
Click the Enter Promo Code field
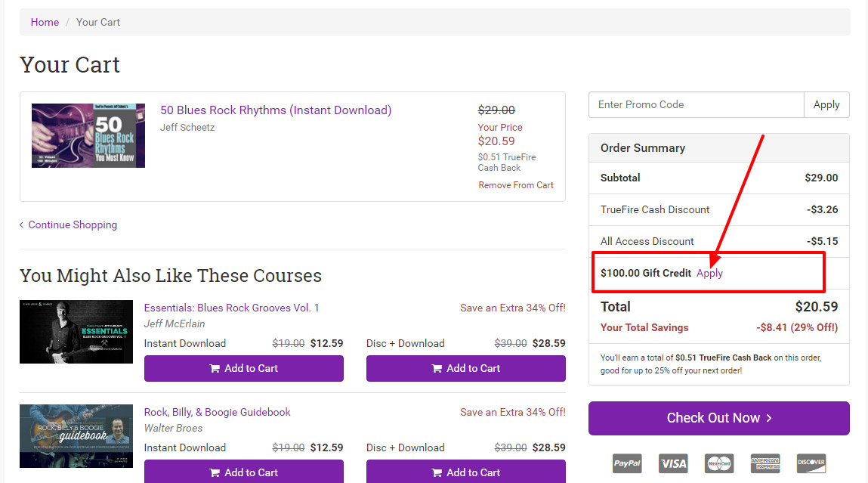click(696, 105)
